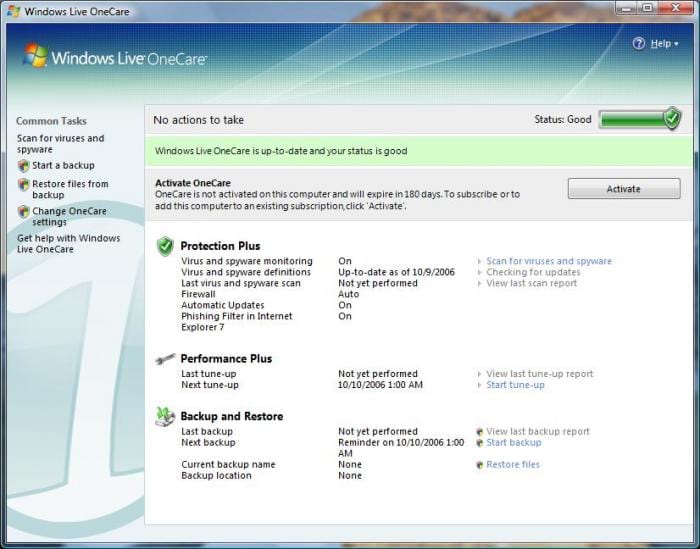
Task: Click the window title bar app icon
Action: [13, 10]
